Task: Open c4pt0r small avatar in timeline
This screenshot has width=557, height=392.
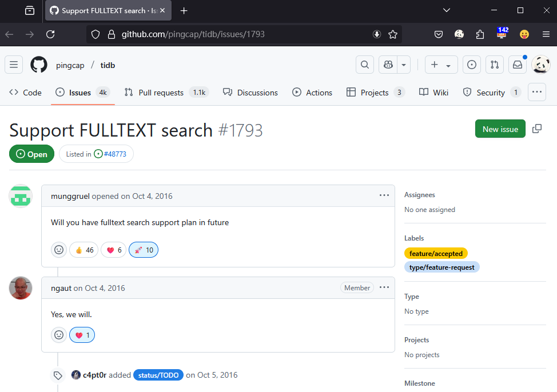Action: tap(76, 375)
